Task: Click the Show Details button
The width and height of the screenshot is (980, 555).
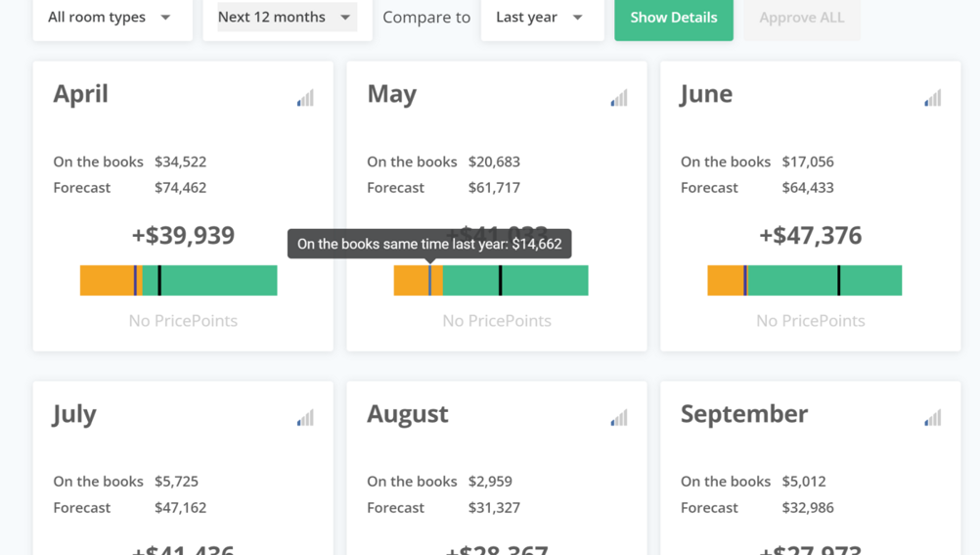Action: [673, 18]
